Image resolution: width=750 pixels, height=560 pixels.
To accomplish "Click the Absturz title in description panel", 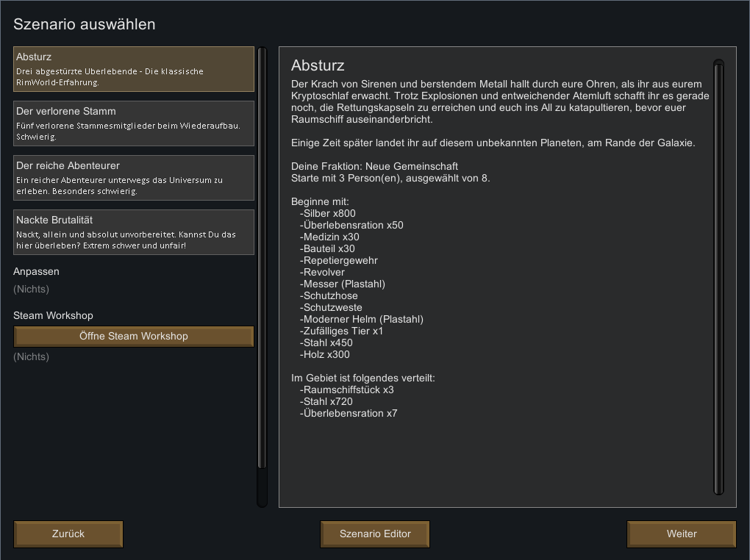I will [x=318, y=65].
